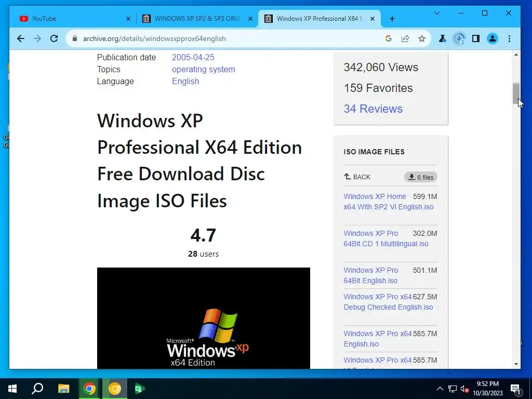Image resolution: width=532 pixels, height=399 pixels.
Task: Open the 2005-04-25 publication date link
Action: 193,57
